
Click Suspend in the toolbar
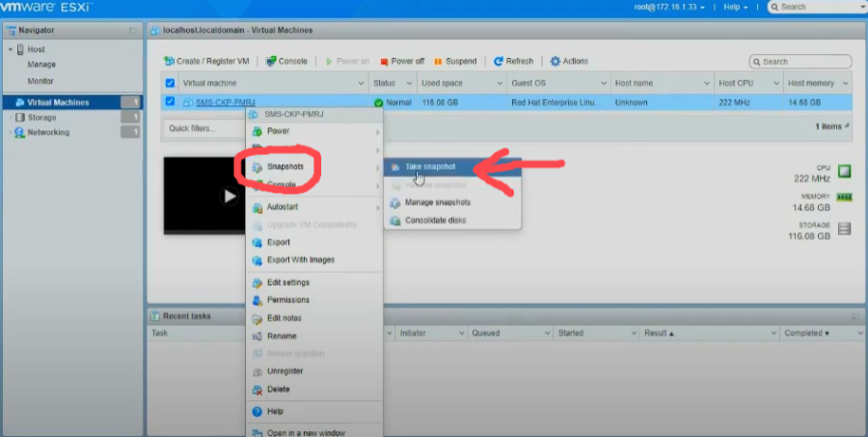point(455,61)
